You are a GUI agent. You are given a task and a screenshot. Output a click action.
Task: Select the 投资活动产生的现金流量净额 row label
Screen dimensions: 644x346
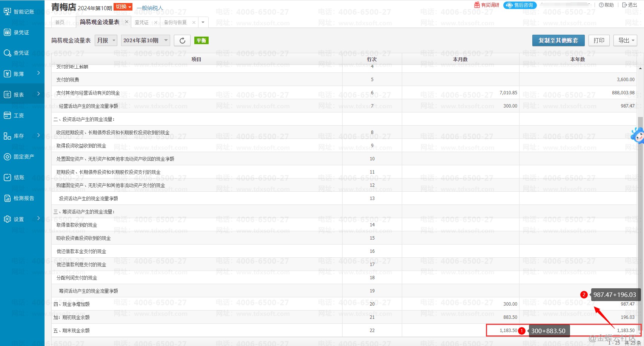tap(89, 198)
